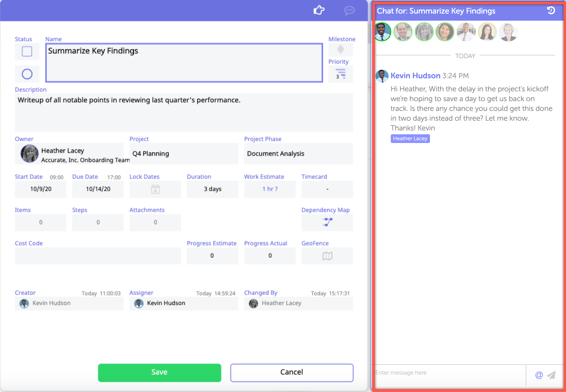Click the pointing hand icon in header
This screenshot has height=392, width=566.
click(319, 10)
